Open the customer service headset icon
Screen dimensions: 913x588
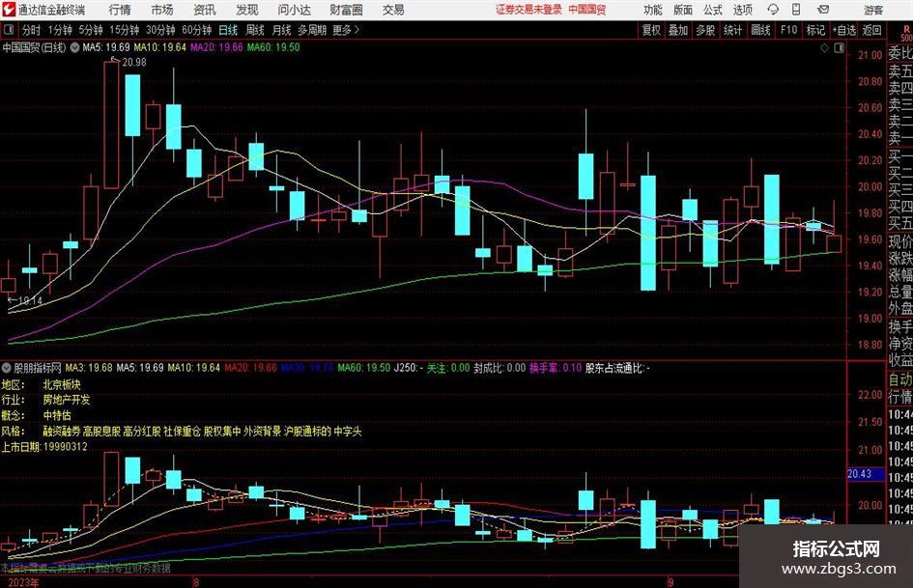tap(772, 10)
